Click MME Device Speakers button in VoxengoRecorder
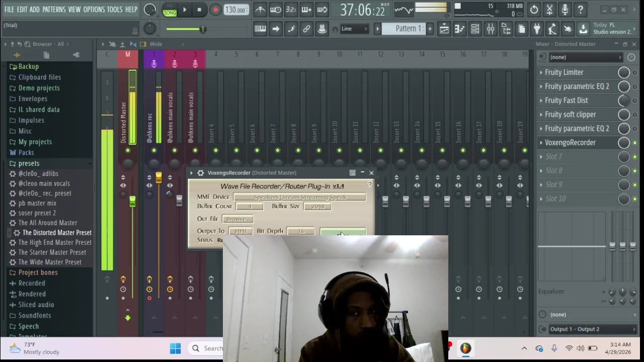The height and width of the screenshot is (362, 644). point(300,197)
